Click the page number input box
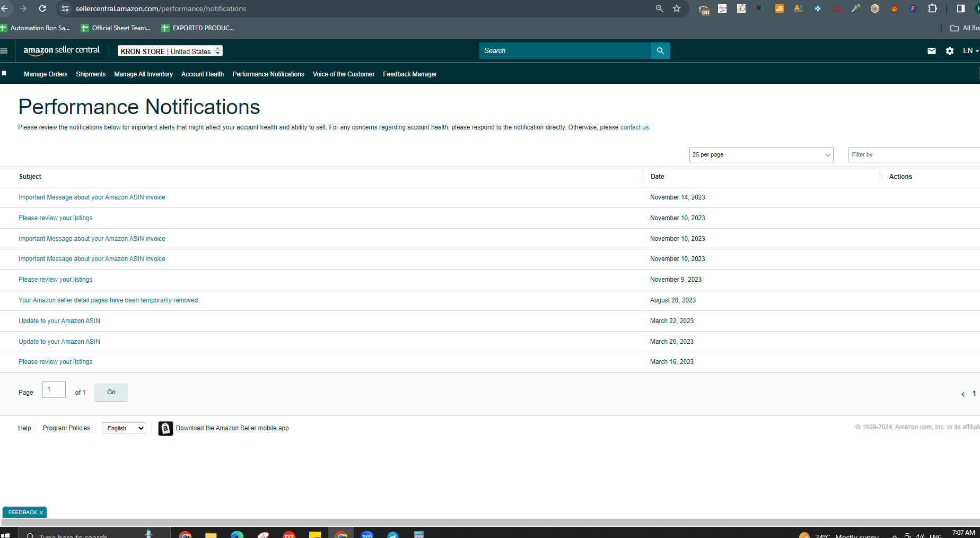Image resolution: width=980 pixels, height=538 pixels. [54, 389]
